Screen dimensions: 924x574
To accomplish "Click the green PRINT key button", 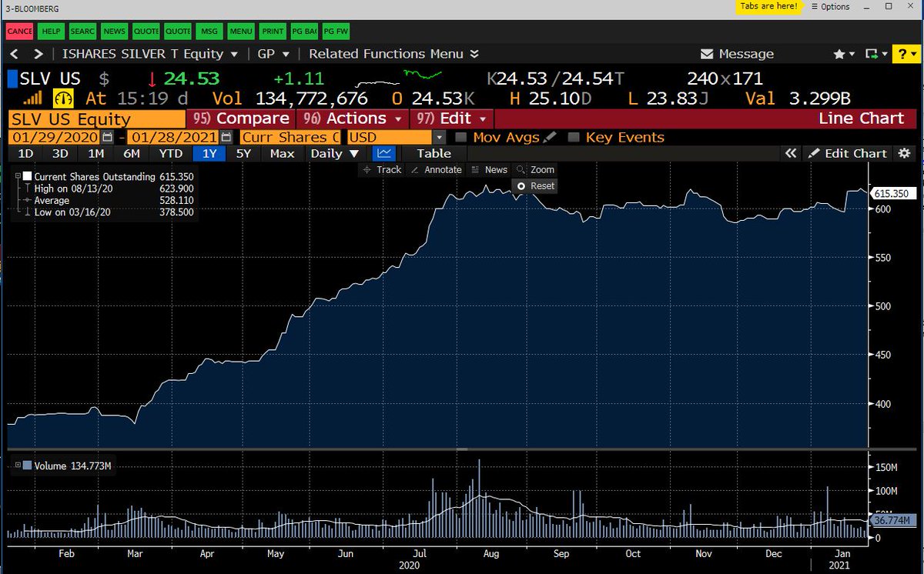I will tap(273, 32).
